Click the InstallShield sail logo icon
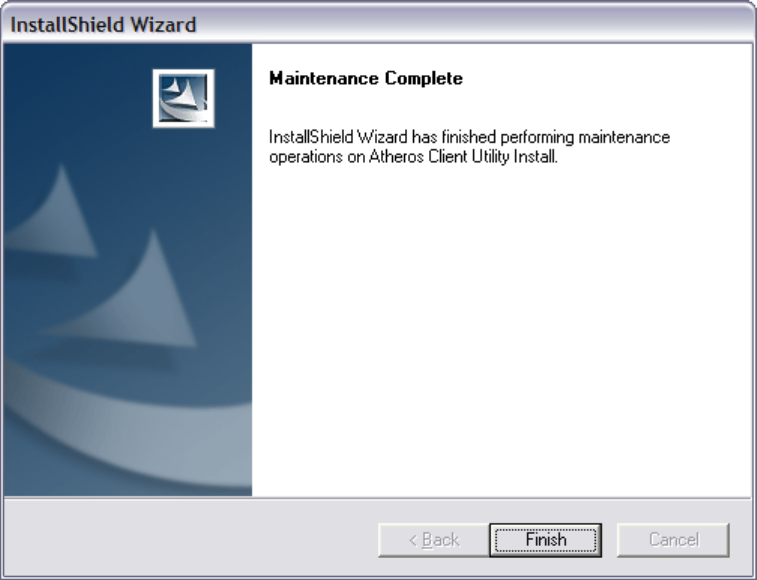This screenshot has height=580, width=757. 183,99
